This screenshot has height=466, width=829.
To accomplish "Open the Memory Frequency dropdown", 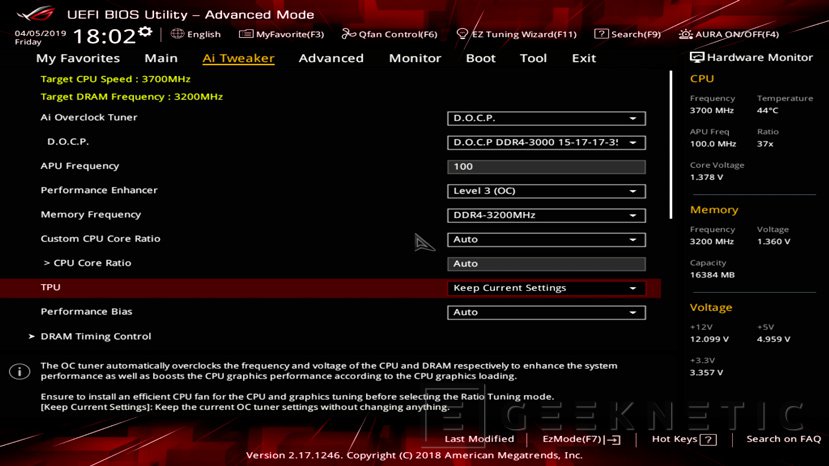I will 546,215.
